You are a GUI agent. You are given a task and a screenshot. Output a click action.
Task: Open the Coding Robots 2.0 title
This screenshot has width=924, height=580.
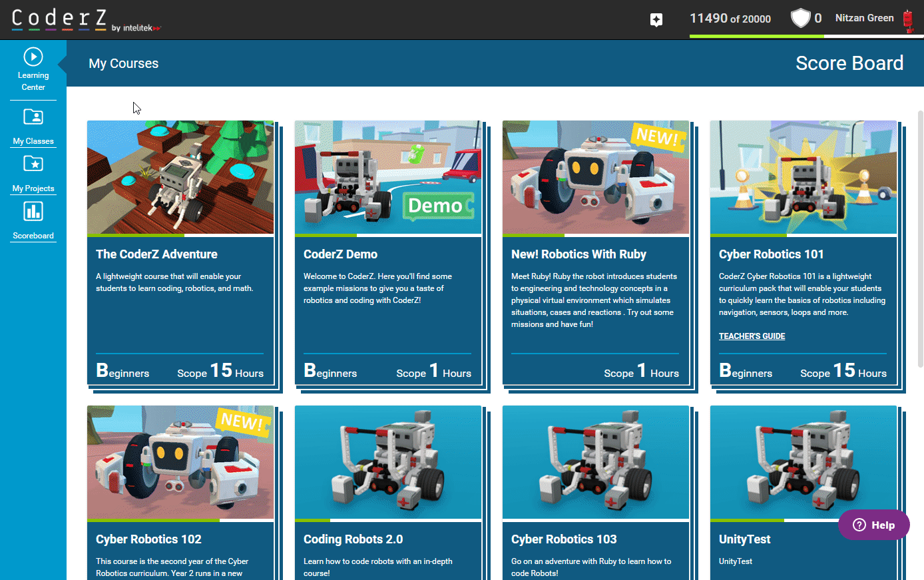[353, 539]
